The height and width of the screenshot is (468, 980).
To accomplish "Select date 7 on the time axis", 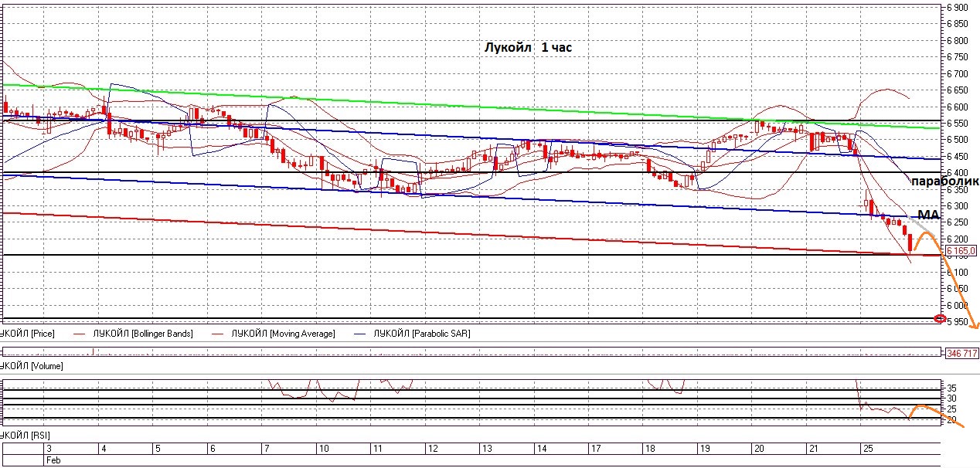I will (x=266, y=448).
